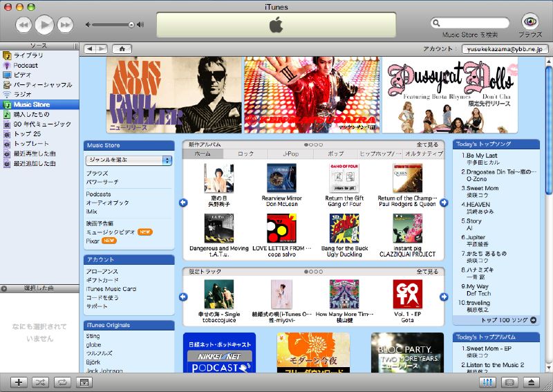
Task: Click the low volume speaker icon
Action: click(88, 25)
